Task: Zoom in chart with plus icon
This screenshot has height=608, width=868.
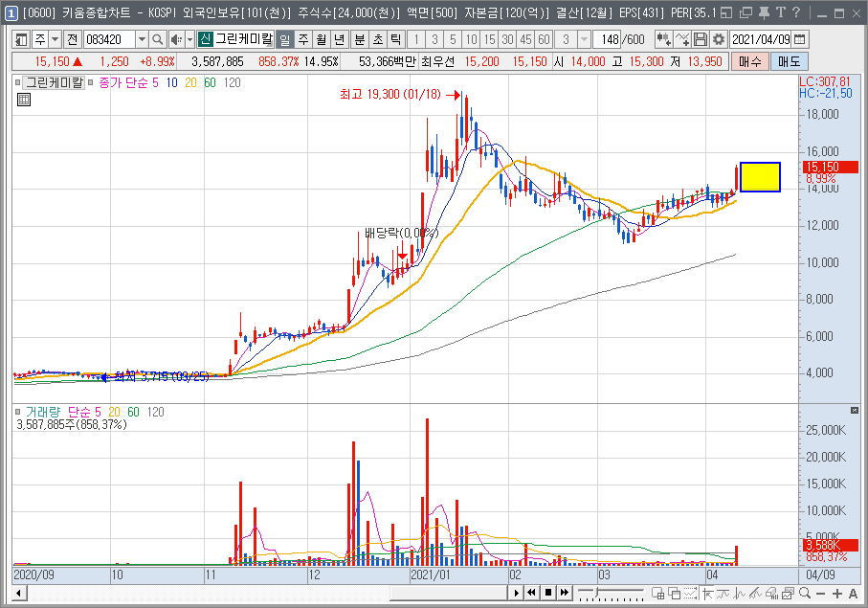Action: coord(837,593)
